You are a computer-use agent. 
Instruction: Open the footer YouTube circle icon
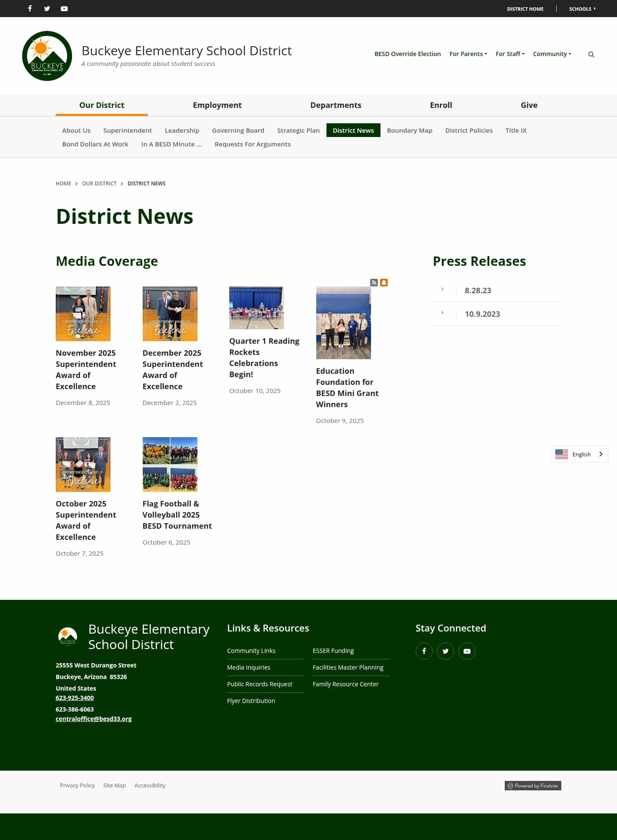(467, 651)
